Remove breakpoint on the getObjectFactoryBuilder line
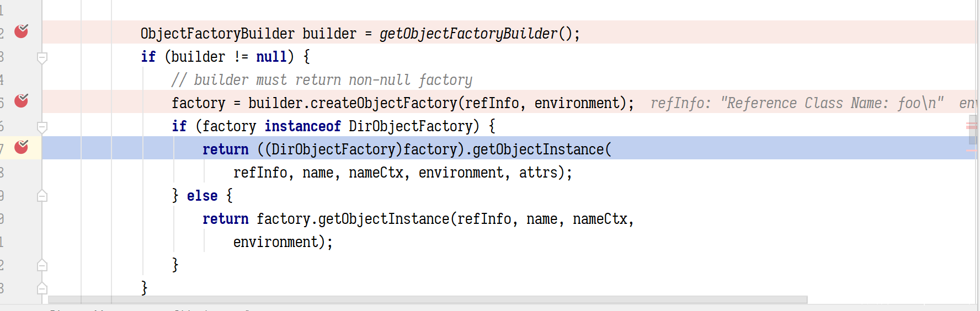The image size is (980, 311). pyautogui.click(x=22, y=31)
